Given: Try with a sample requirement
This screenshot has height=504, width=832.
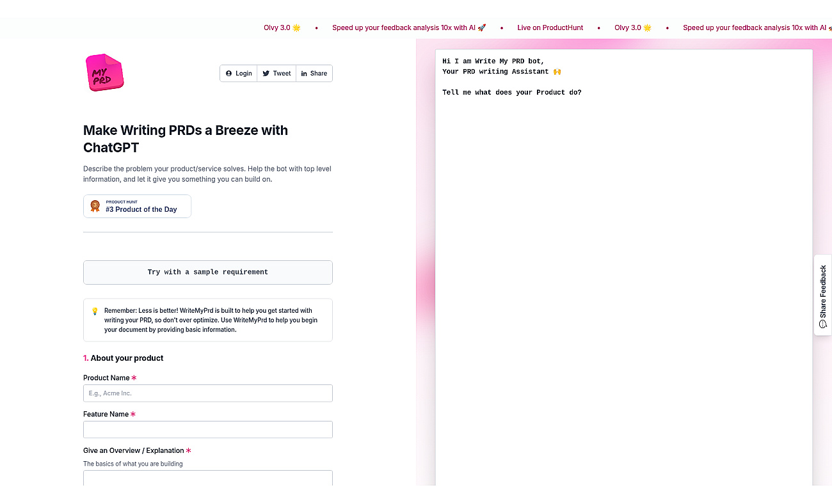Looking at the screenshot, I should pyautogui.click(x=208, y=272).
